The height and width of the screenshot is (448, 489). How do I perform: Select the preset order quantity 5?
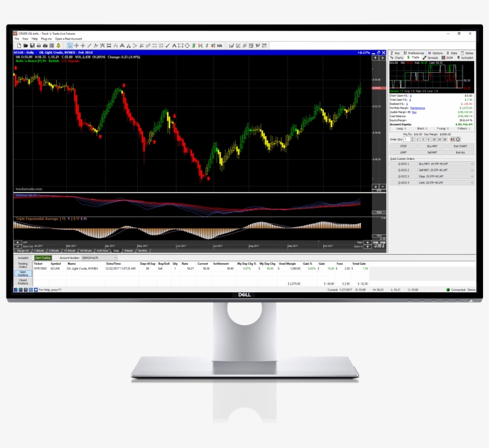(x=428, y=139)
